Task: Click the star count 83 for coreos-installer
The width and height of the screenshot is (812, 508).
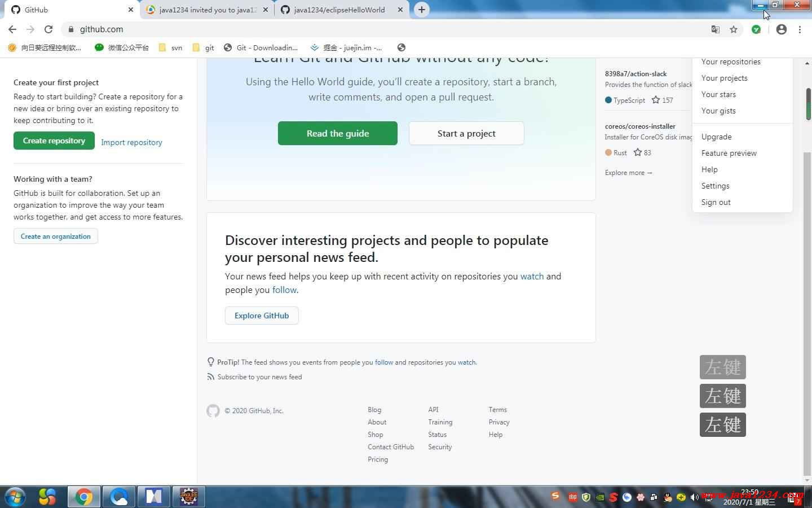Action: point(642,152)
